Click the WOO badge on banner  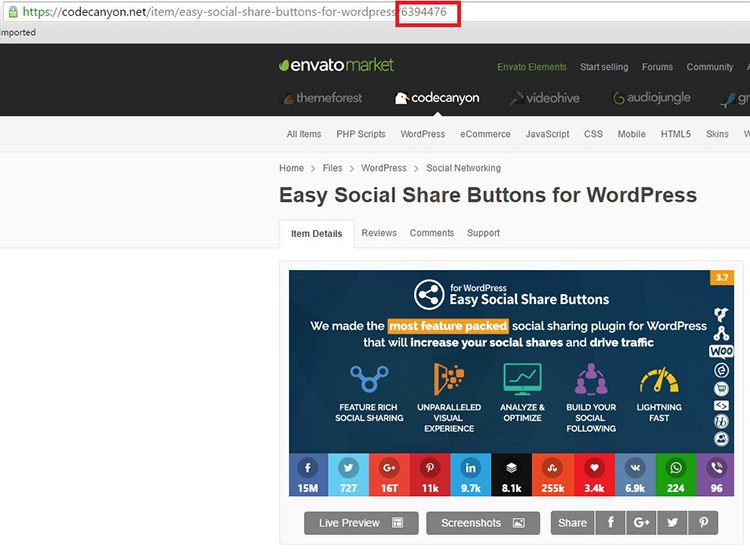(x=721, y=352)
